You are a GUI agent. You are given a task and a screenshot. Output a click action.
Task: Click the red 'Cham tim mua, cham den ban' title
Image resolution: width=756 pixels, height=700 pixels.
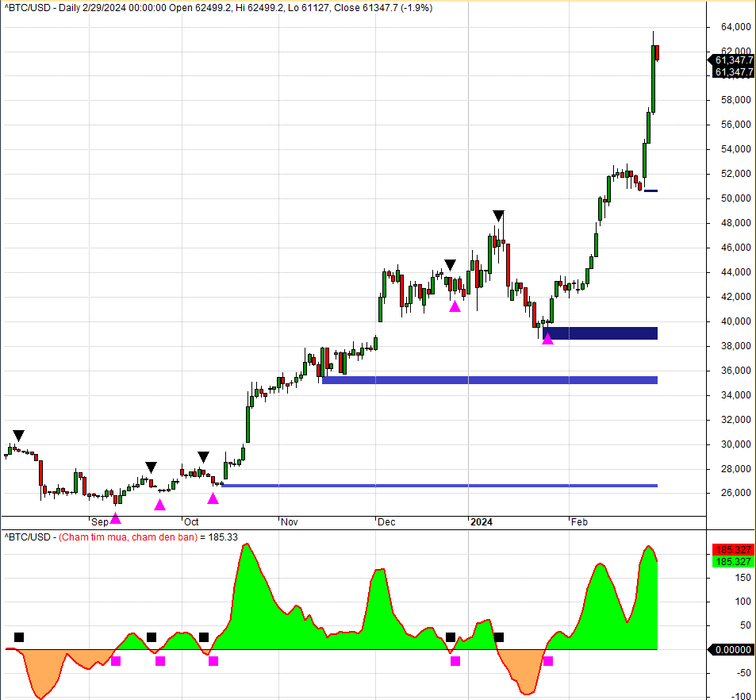(x=128, y=537)
